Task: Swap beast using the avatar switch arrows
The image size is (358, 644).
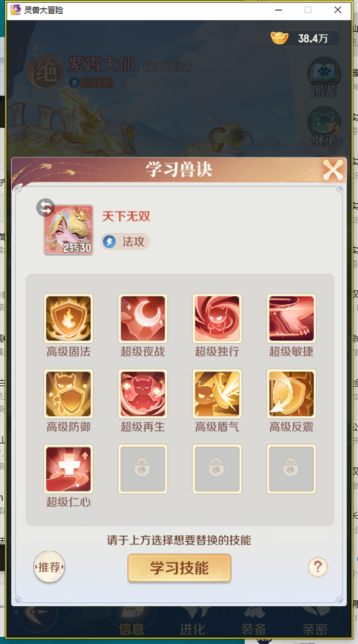Action: click(x=45, y=208)
